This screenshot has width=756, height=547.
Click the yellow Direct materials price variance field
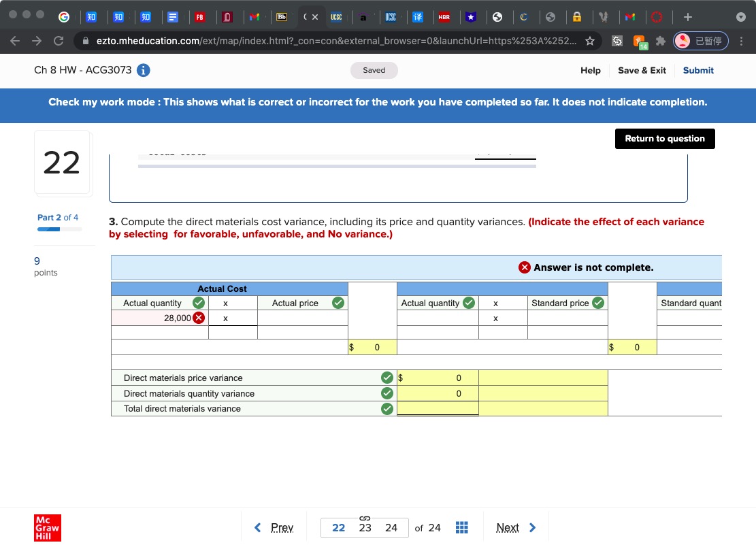point(438,377)
